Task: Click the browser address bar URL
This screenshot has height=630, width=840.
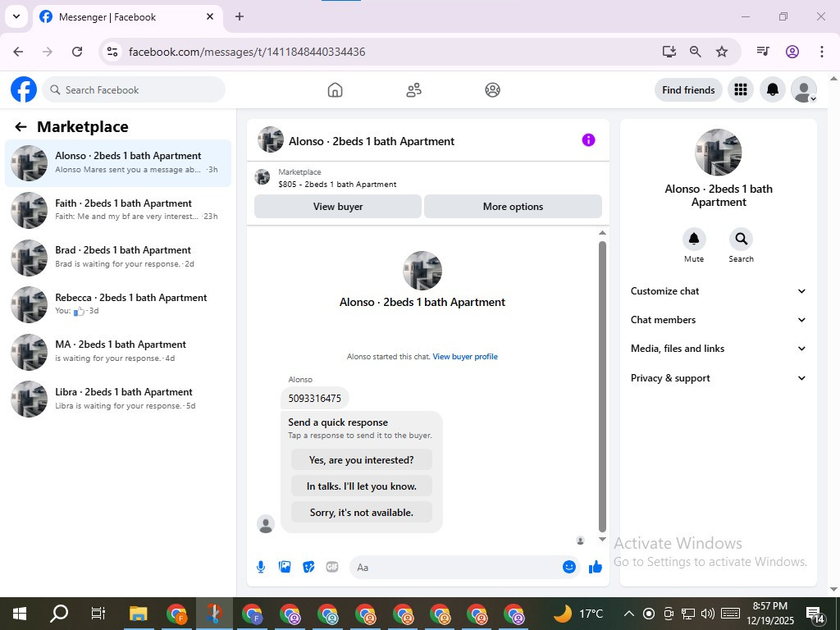Action: (247, 52)
